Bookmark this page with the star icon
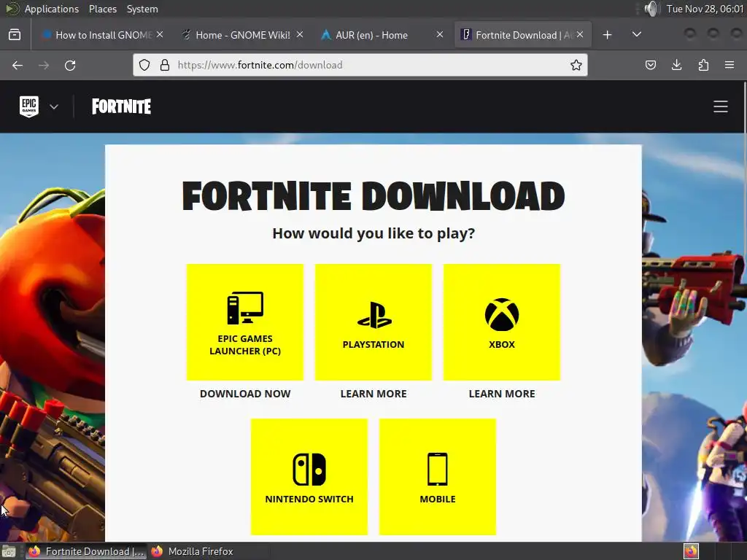Screen dimensions: 747x560 click(576, 65)
